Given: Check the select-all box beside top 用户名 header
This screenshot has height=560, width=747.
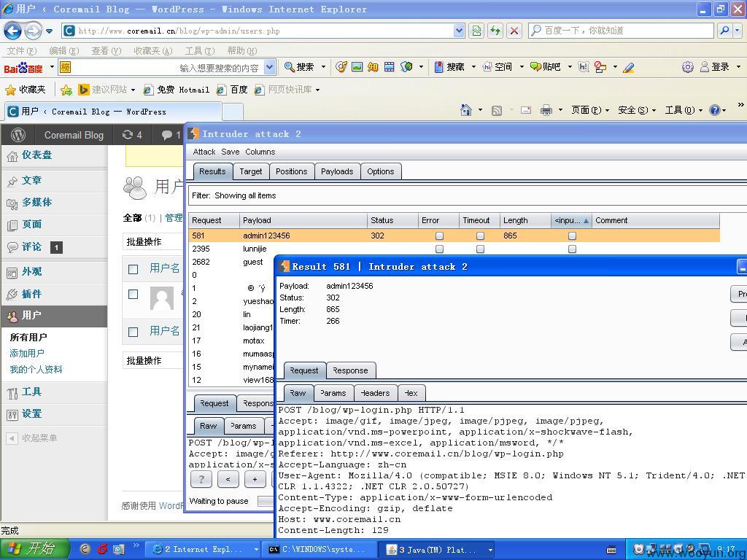Looking at the screenshot, I should coord(133,270).
